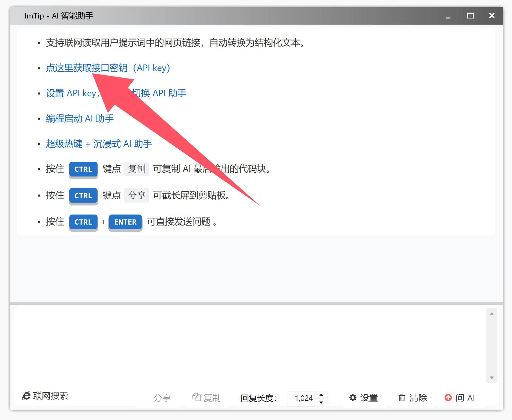Click the inline 分享 tag in tips list
Image resolution: width=512 pixels, height=420 pixels.
pos(137,195)
